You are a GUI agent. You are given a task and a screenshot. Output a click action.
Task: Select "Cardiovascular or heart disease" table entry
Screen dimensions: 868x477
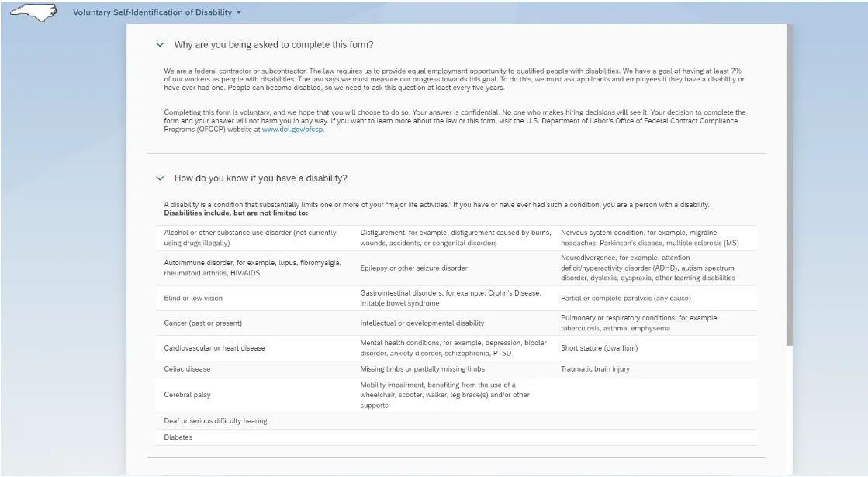[214, 348]
